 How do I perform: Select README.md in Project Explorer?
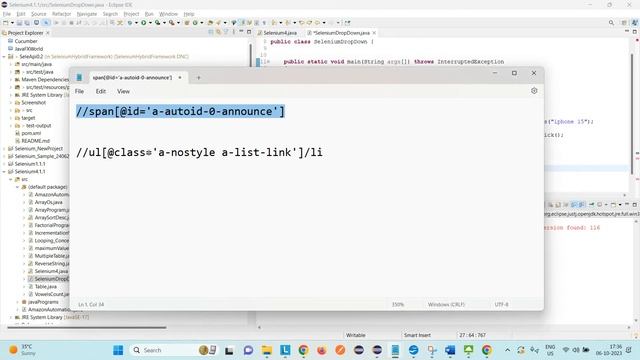click(36, 141)
